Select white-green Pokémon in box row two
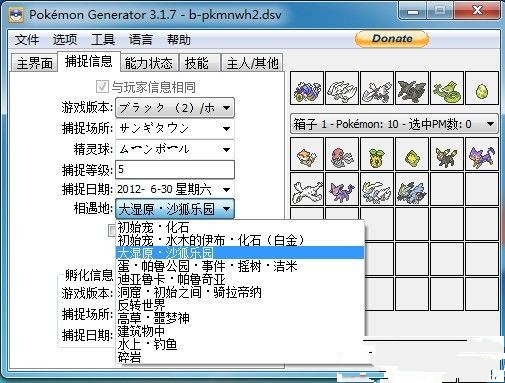Screen dimensions: 505x383 377,189
